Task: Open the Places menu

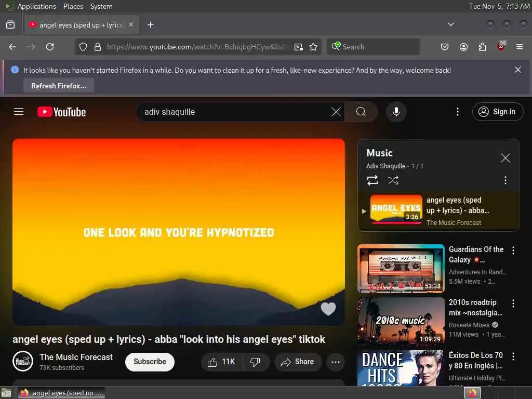Action: pyautogui.click(x=73, y=6)
